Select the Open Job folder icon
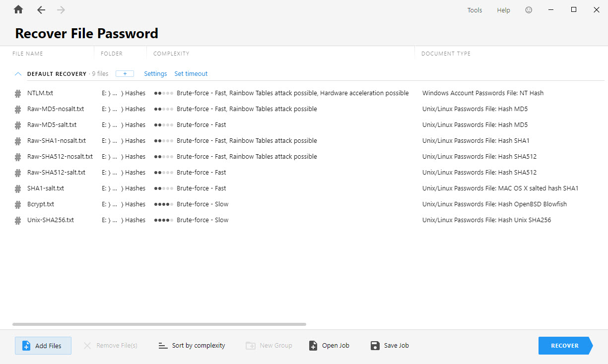The image size is (608, 364). [x=313, y=345]
